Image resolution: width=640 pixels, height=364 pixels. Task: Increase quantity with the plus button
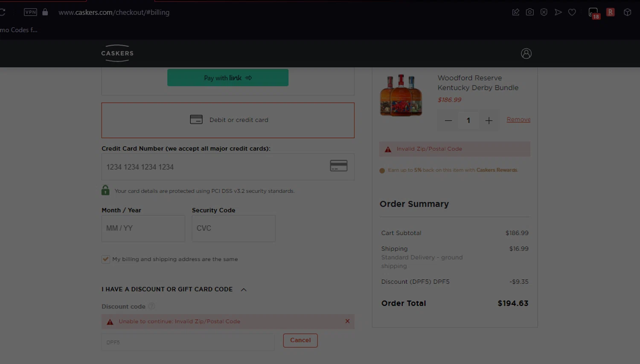489,121
